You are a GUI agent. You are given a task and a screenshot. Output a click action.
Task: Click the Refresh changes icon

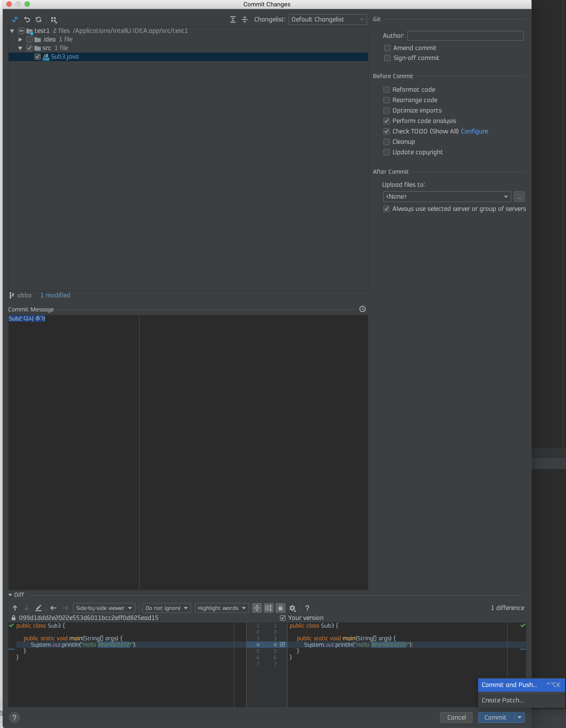point(39,20)
